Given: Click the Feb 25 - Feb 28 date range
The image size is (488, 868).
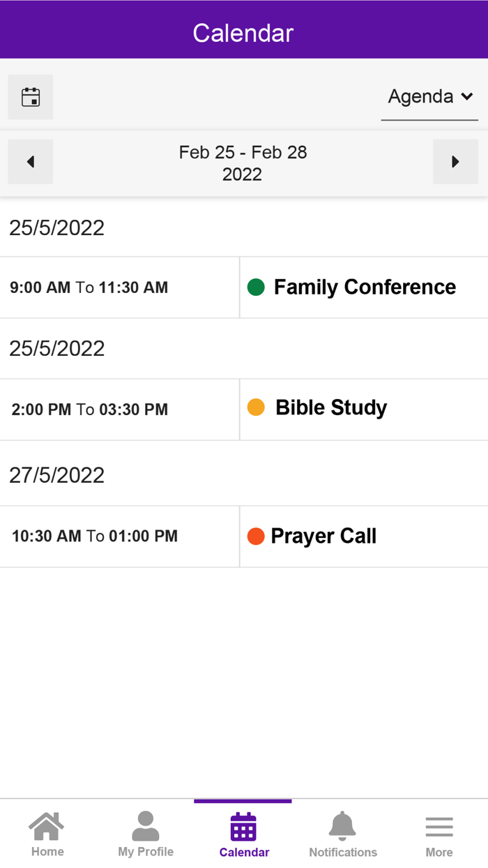Looking at the screenshot, I should click(x=243, y=162).
